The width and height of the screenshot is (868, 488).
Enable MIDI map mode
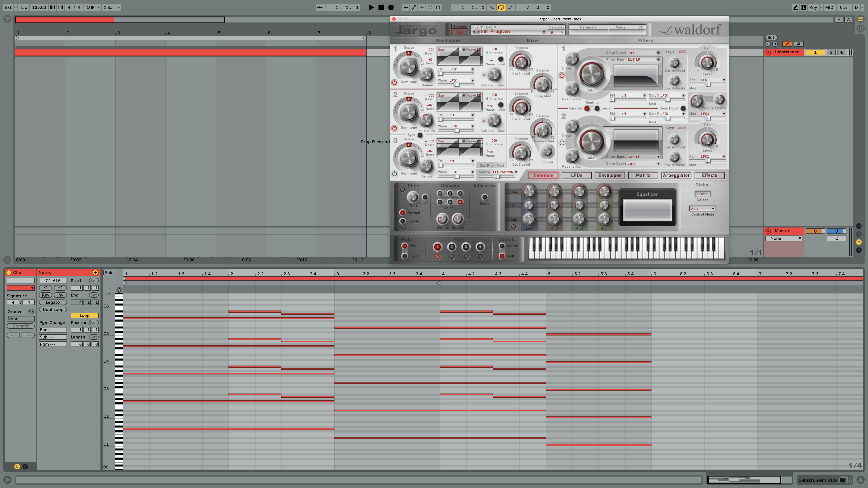point(830,7)
